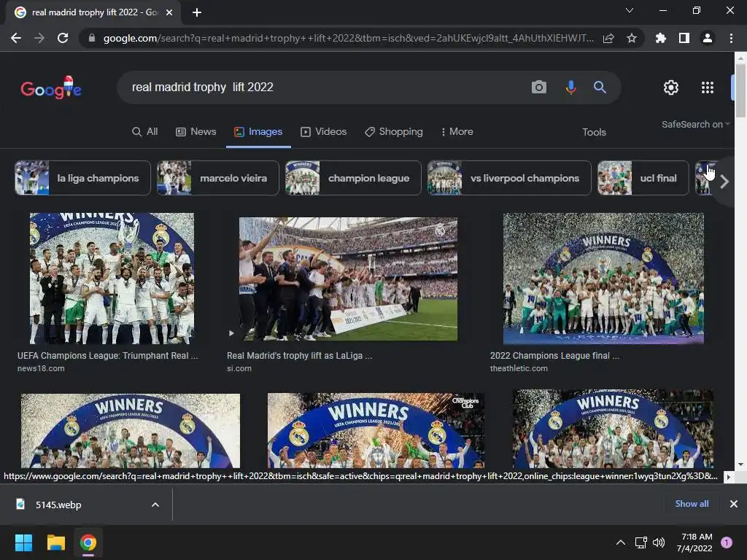Viewport: 747px width, 560px height.
Task: Open volume control tray icon
Action: click(x=659, y=542)
